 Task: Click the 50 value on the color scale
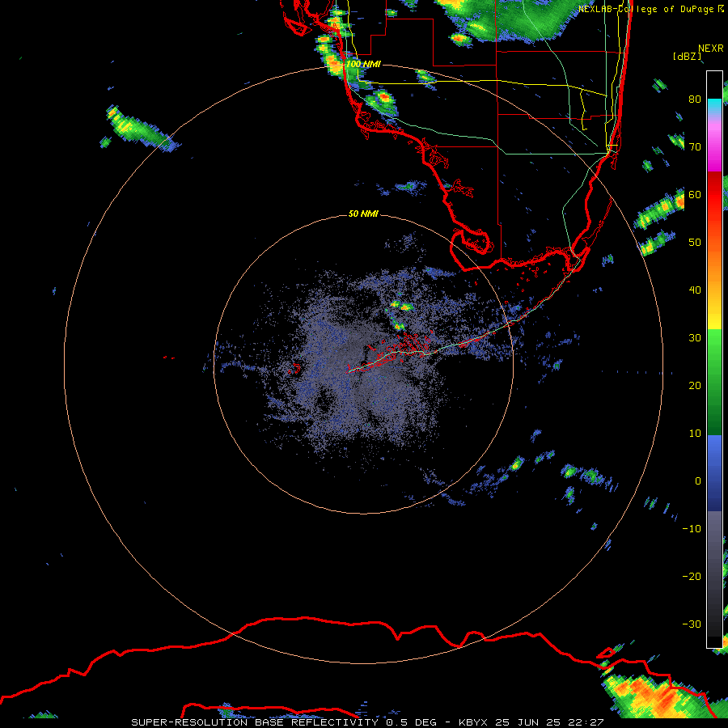point(695,243)
